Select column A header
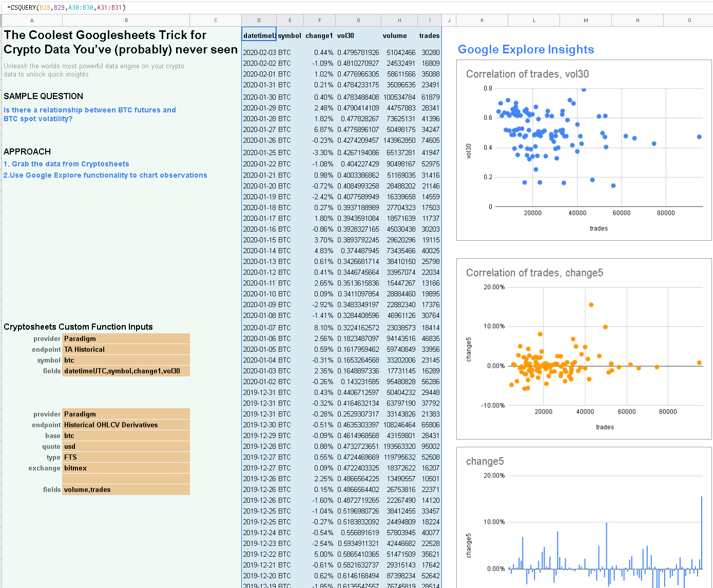 coord(32,21)
